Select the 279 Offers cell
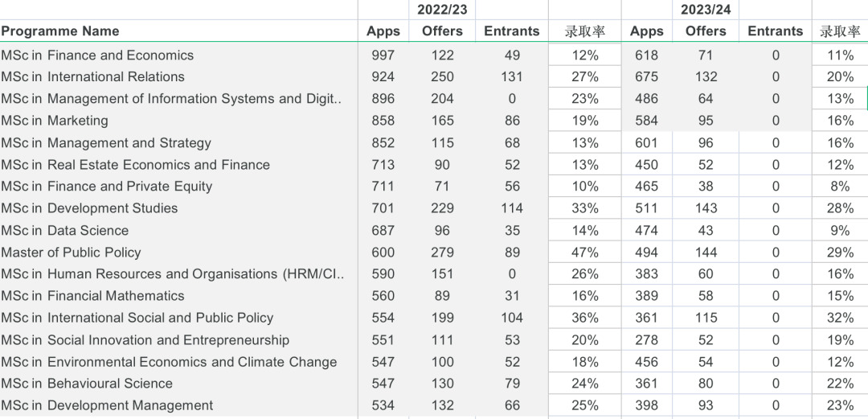 pos(442,253)
